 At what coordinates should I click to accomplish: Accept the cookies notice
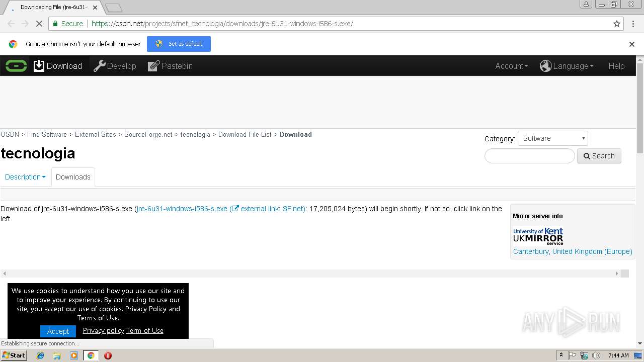[58, 331]
